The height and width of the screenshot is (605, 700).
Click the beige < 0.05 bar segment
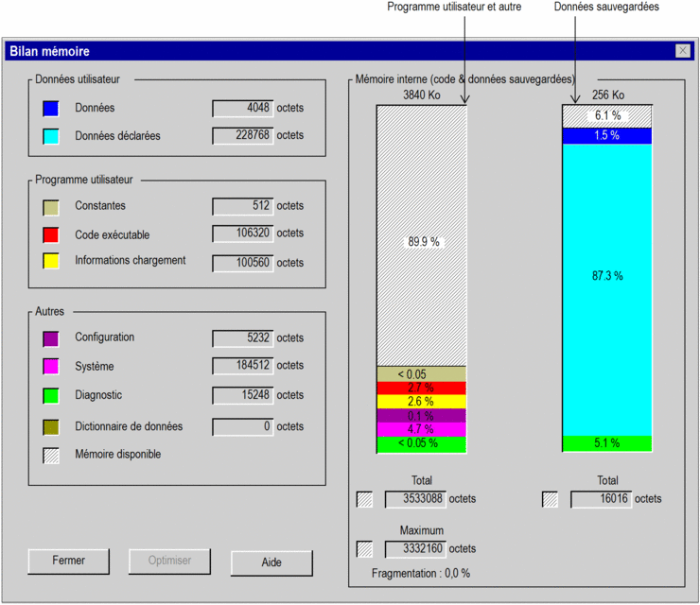[x=422, y=374]
